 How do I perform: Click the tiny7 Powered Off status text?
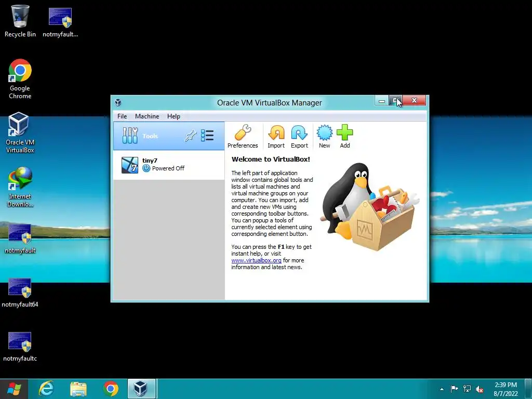pyautogui.click(x=168, y=168)
